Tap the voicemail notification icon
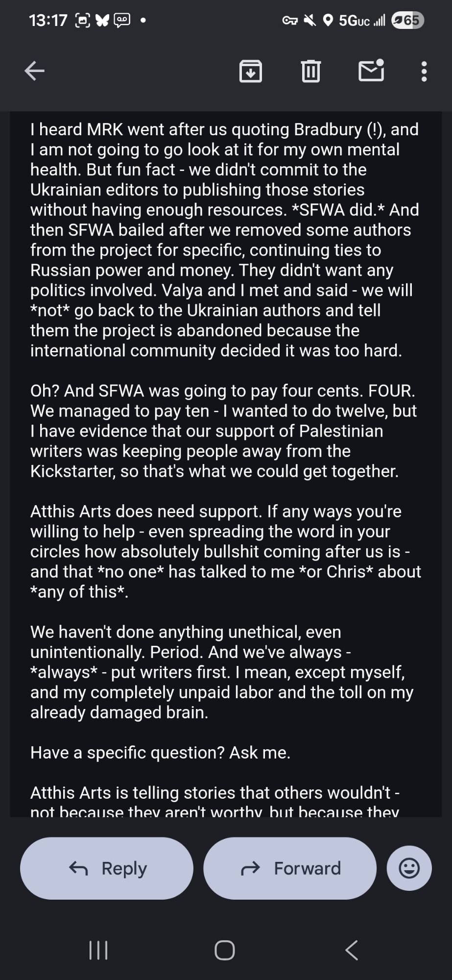This screenshot has height=980, width=452. [122, 21]
